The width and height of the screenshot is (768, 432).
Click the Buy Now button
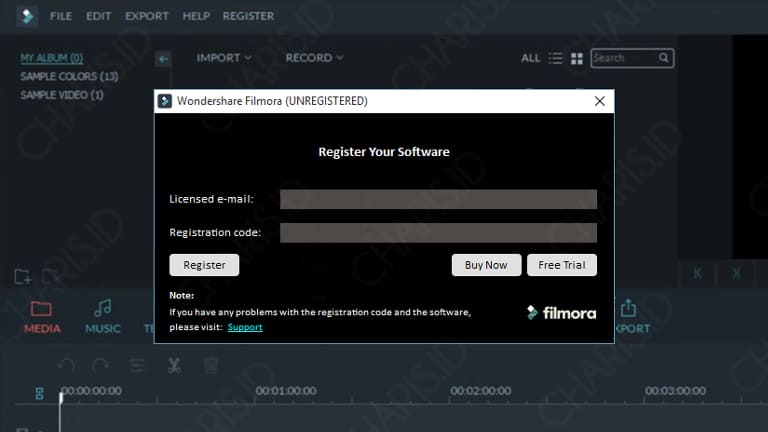tap(486, 265)
